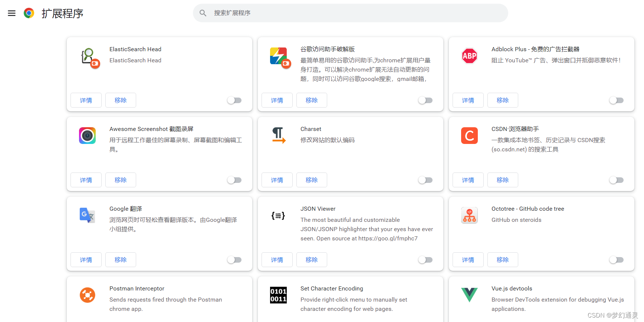
Task: Enable the Awesome Screenshot toggle
Action: coord(234,180)
